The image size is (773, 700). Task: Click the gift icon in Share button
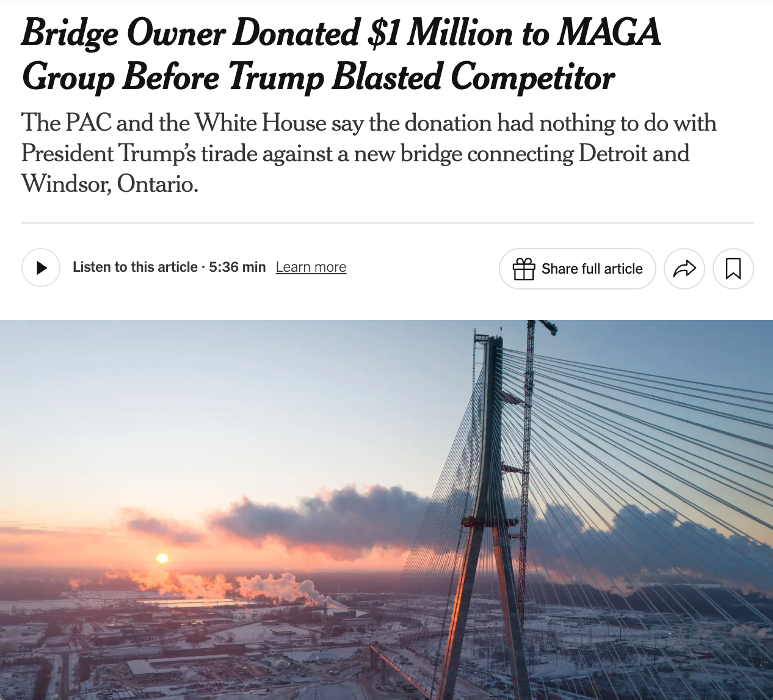[523, 269]
